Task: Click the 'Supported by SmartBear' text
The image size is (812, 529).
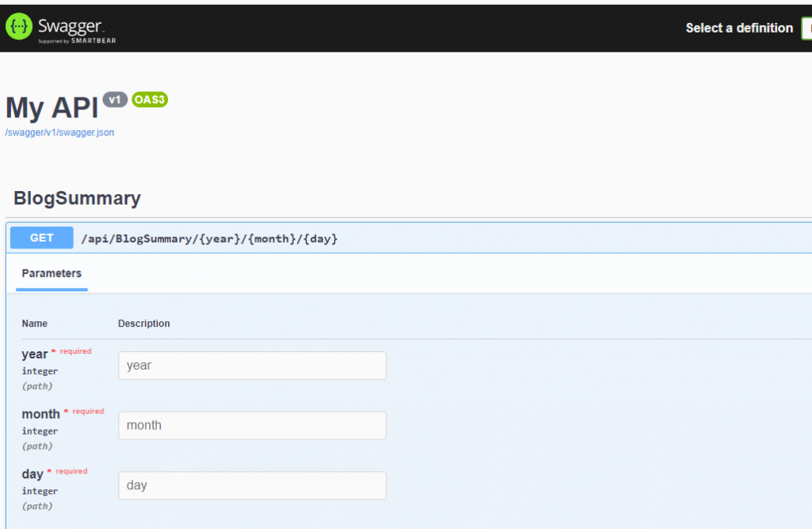Action: pos(77,40)
